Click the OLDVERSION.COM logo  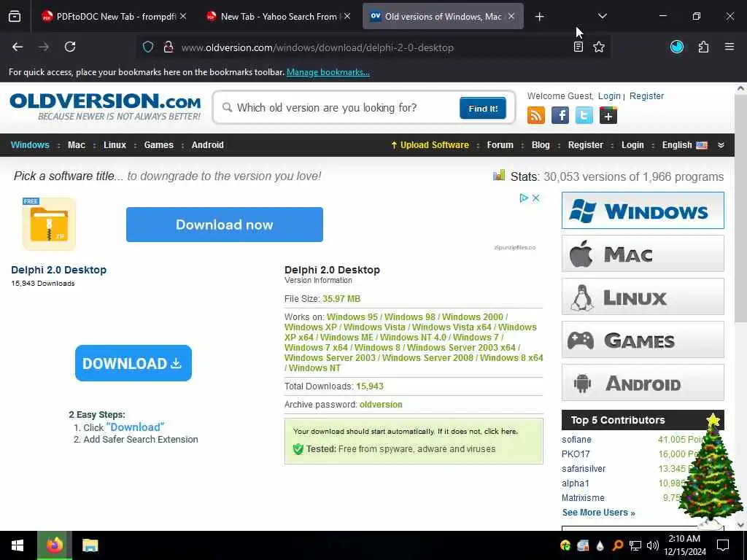(x=105, y=106)
